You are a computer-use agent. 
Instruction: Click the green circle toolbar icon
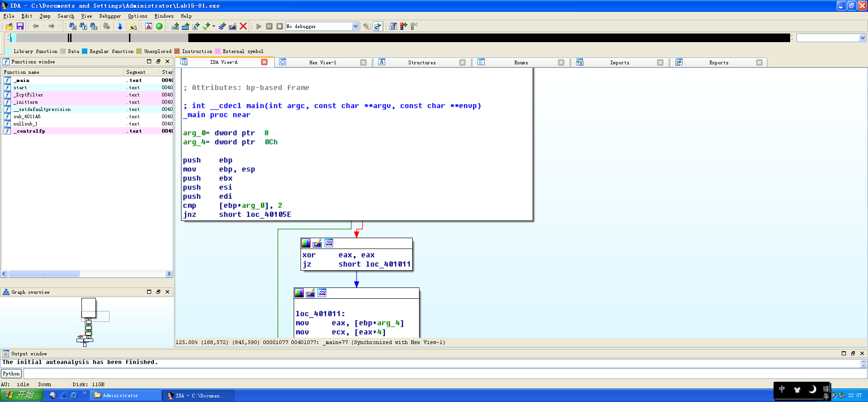click(x=159, y=26)
